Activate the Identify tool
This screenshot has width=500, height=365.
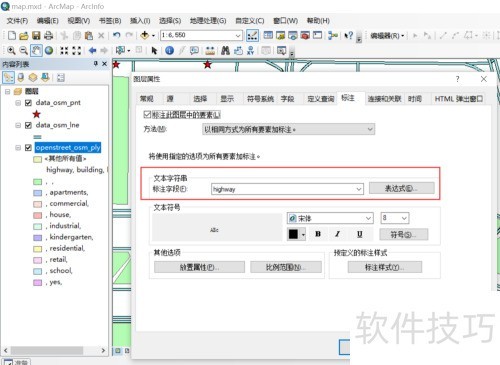(169, 51)
